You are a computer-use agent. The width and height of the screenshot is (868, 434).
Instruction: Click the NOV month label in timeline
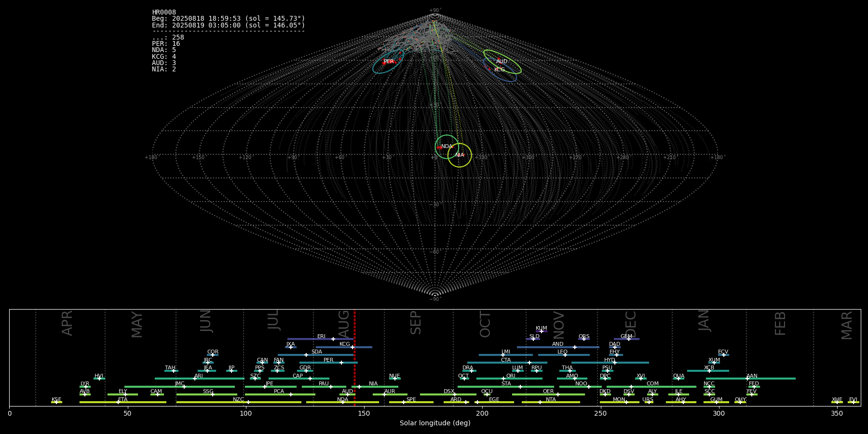(558, 325)
